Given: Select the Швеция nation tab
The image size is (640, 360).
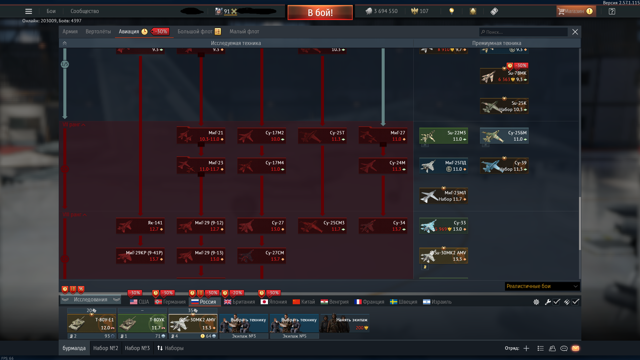Looking at the screenshot, I should coord(403,302).
